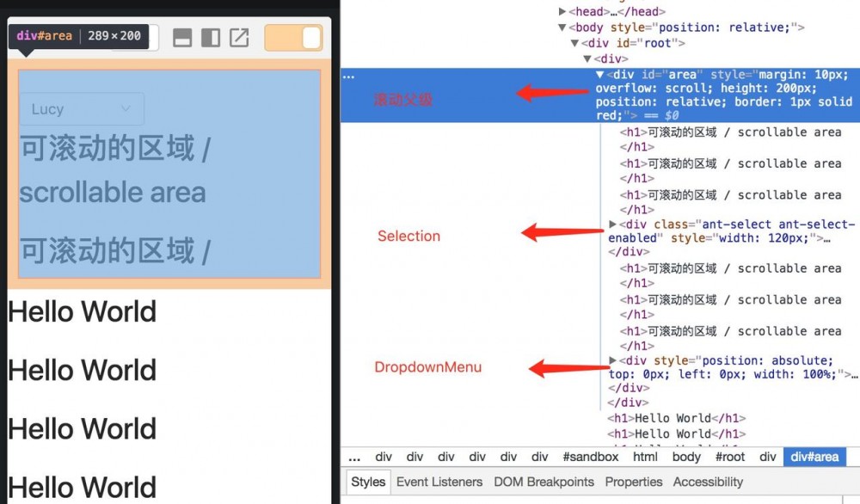
Task: Select body in the breadcrumb bar
Action: [686, 457]
